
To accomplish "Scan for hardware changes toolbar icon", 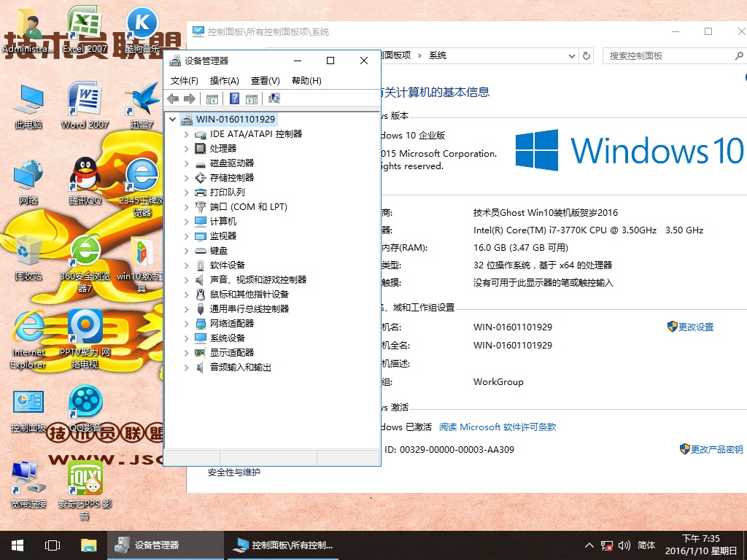I will [274, 98].
